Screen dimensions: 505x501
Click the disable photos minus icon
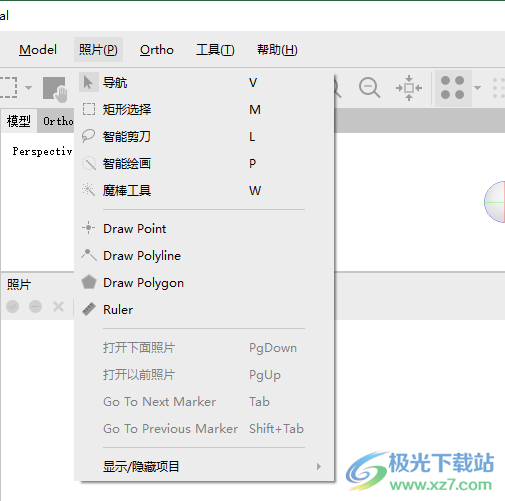click(x=35, y=306)
